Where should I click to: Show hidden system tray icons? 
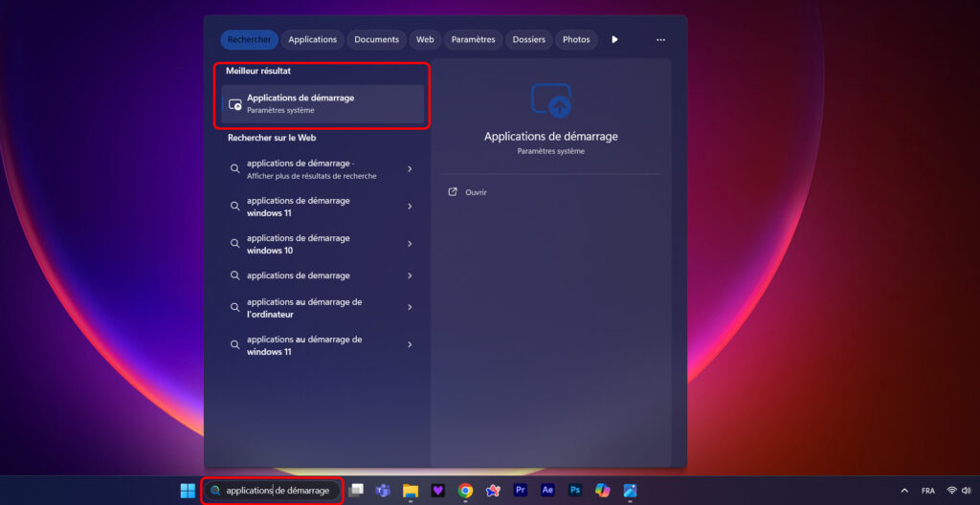tap(904, 491)
